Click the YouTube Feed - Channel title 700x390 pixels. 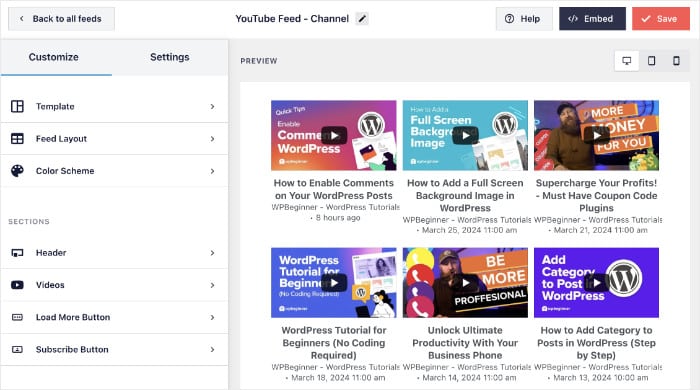coord(292,19)
